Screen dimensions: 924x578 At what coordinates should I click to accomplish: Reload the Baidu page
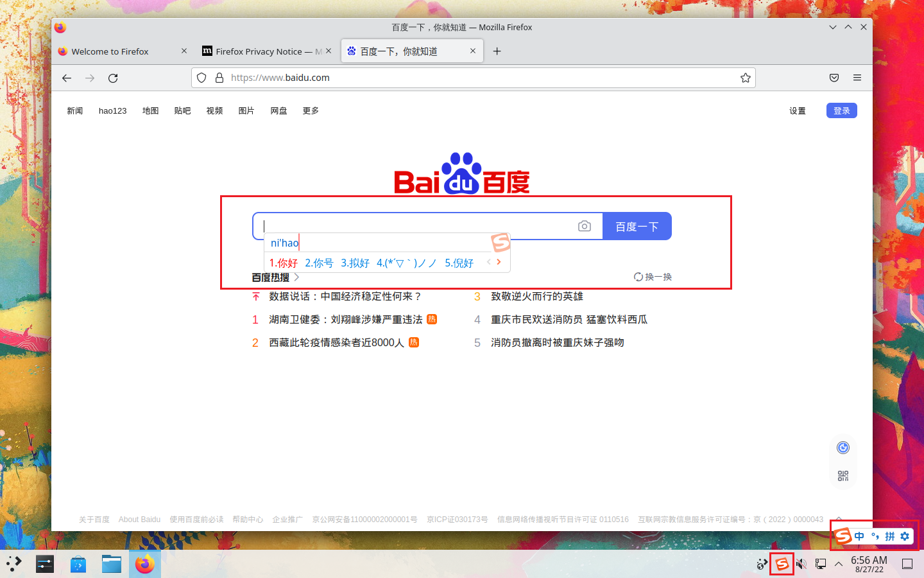click(x=113, y=78)
